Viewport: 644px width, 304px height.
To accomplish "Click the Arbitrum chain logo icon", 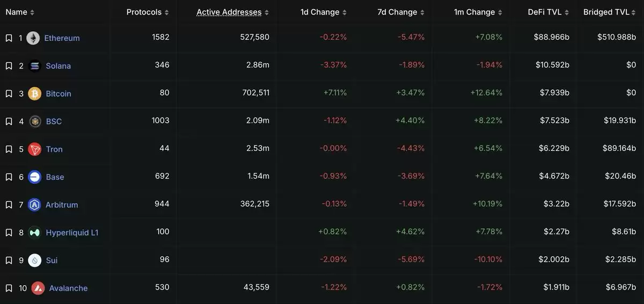I will [x=35, y=205].
